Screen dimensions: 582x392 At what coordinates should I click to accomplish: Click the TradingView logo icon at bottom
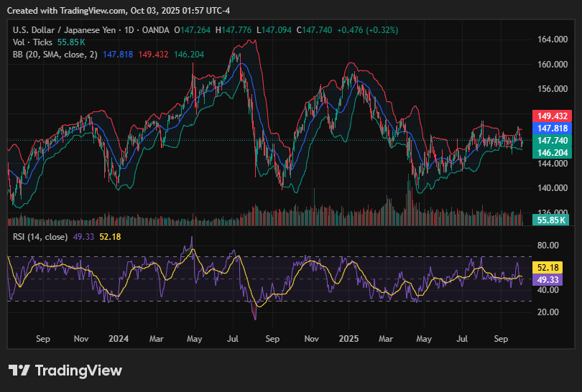(x=19, y=370)
